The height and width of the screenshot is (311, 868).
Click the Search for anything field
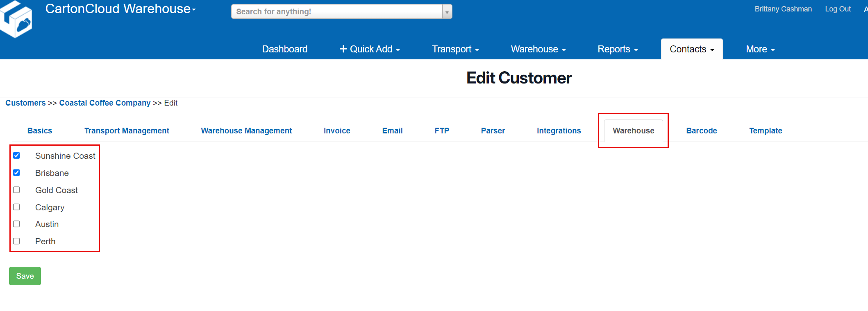(337, 12)
